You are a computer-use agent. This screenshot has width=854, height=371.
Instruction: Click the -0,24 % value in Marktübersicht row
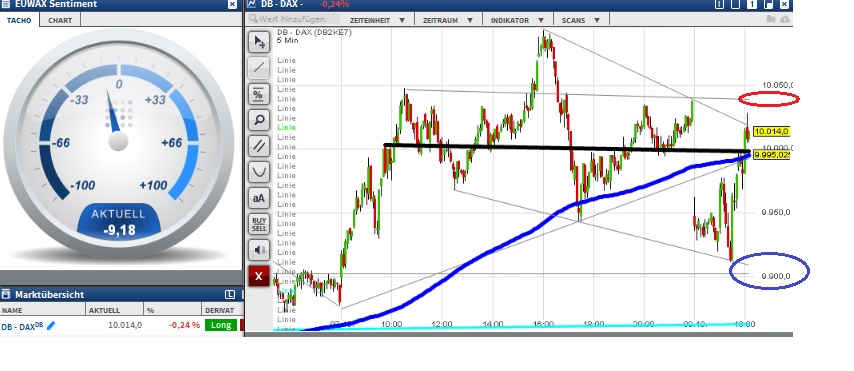tap(184, 325)
